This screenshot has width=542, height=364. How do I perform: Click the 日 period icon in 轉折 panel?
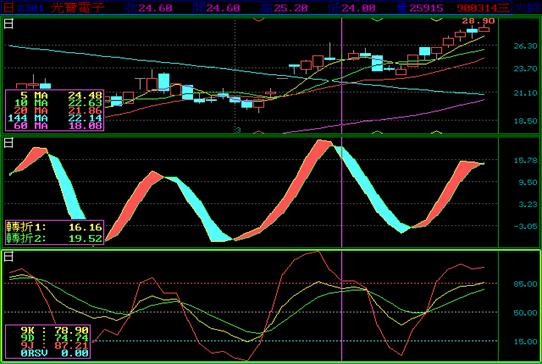coord(9,142)
